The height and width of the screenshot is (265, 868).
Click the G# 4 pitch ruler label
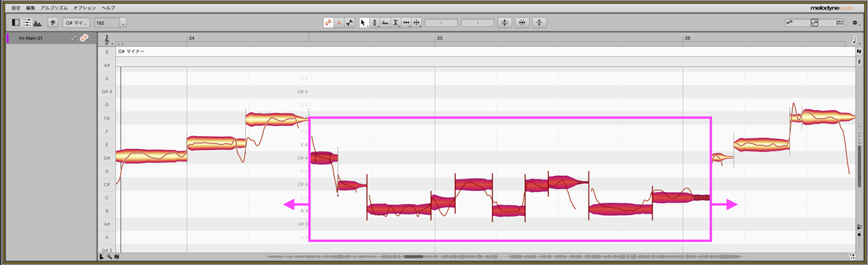[107, 92]
